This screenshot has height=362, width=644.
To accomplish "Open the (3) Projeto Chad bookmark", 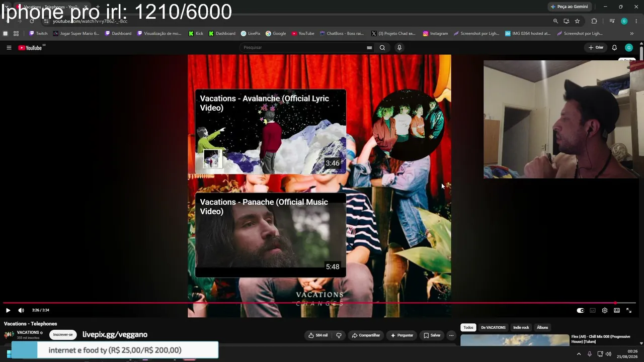I will tap(393, 34).
